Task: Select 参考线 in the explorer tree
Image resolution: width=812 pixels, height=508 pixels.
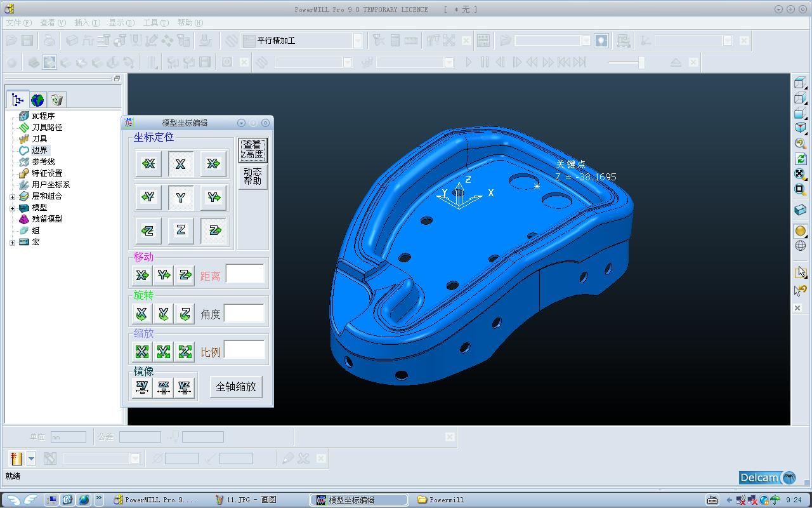Action: coord(43,162)
